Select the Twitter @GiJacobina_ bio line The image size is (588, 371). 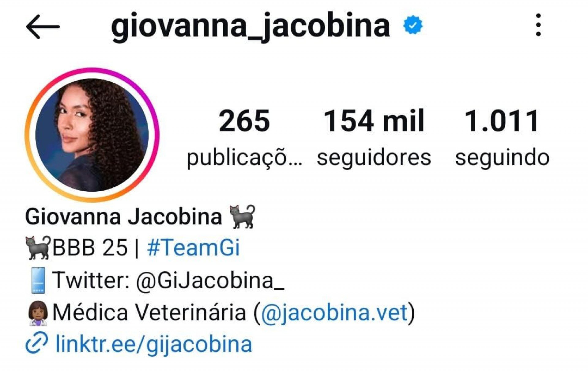pos(168,280)
